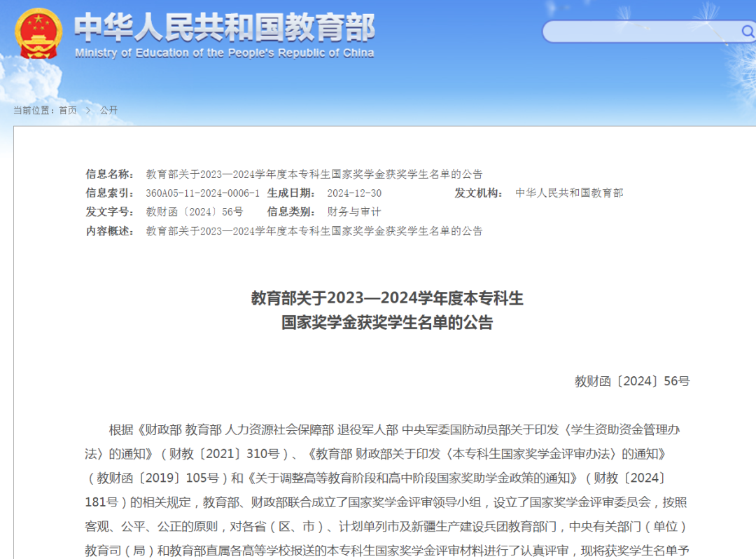The width and height of the screenshot is (756, 559).
Task: Click the 信息类别 label
Action: tap(291, 212)
